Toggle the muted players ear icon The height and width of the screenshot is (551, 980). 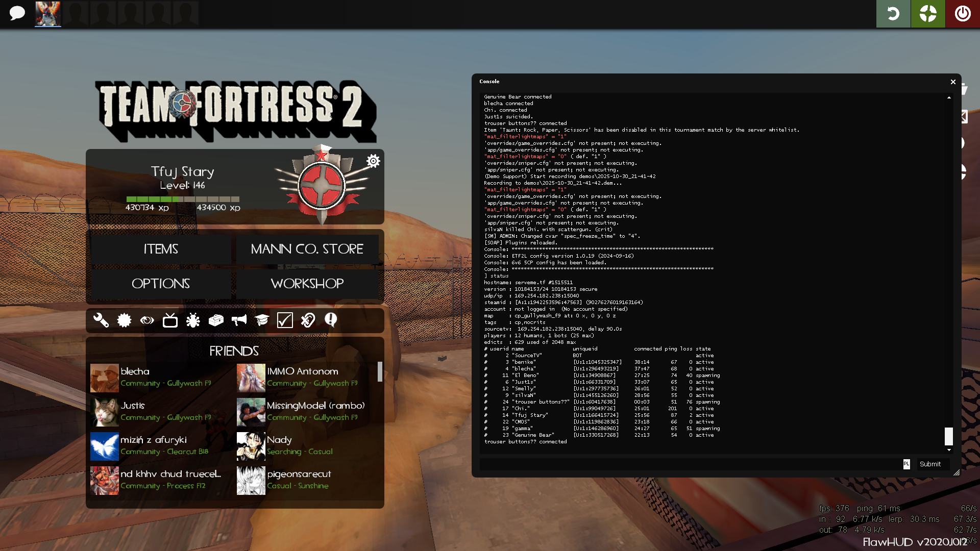click(x=308, y=320)
